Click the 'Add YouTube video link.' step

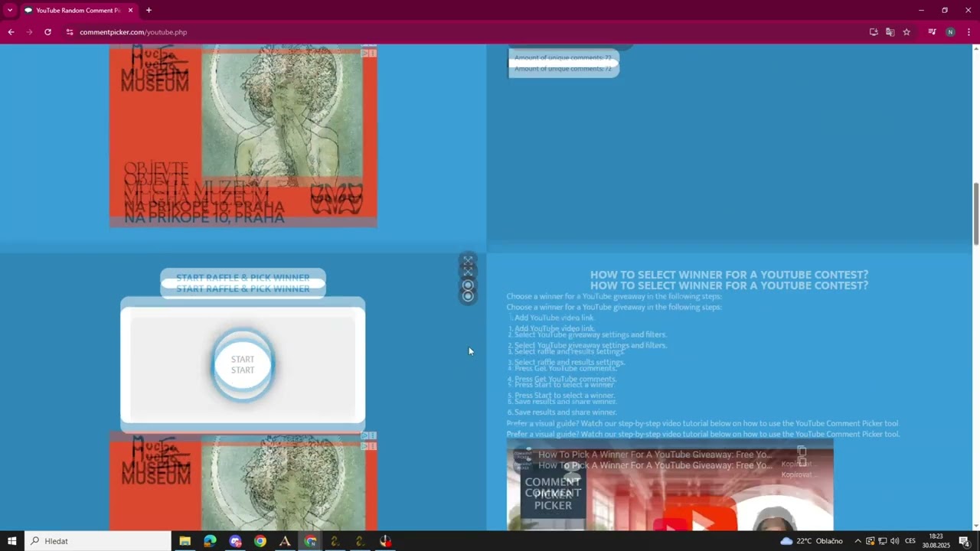click(554, 323)
